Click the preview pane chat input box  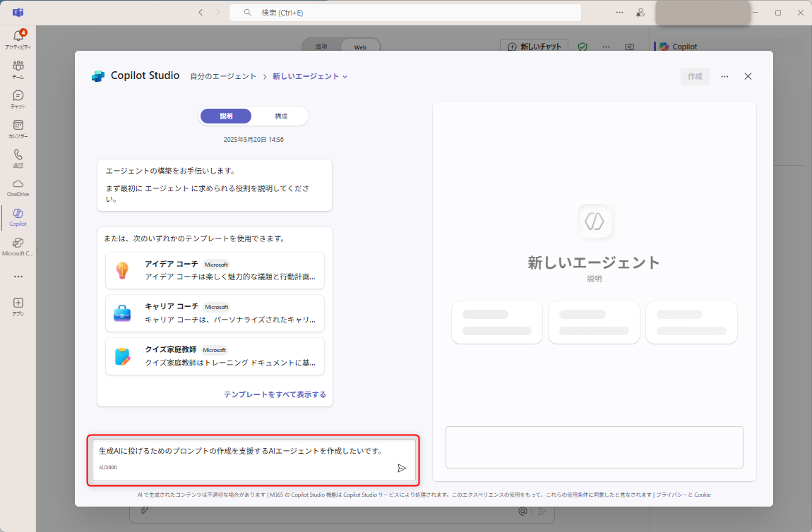pyautogui.click(x=595, y=447)
